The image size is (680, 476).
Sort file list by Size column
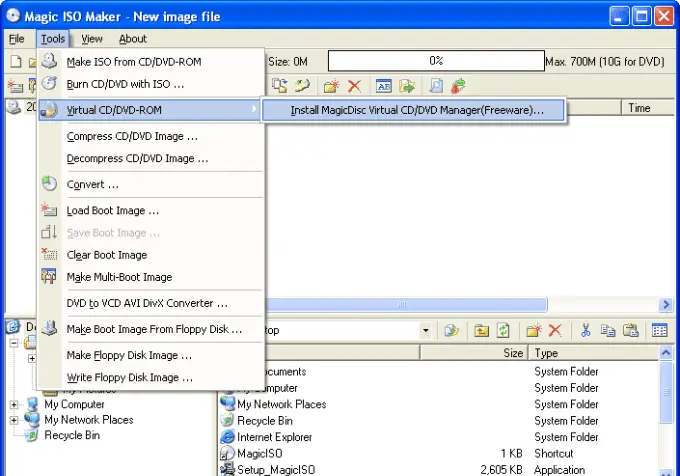coord(474,353)
